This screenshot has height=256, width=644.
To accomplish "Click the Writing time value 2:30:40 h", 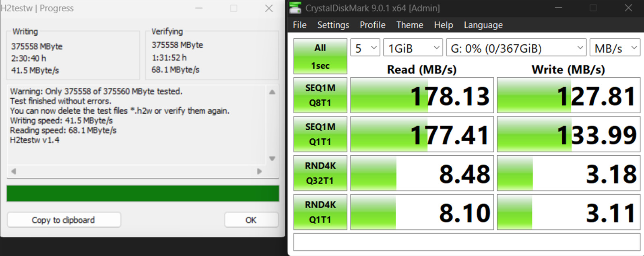I will (29, 58).
